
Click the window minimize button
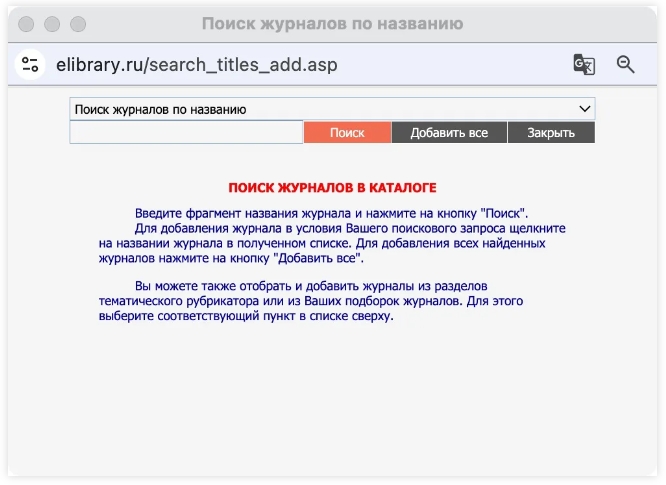52,24
